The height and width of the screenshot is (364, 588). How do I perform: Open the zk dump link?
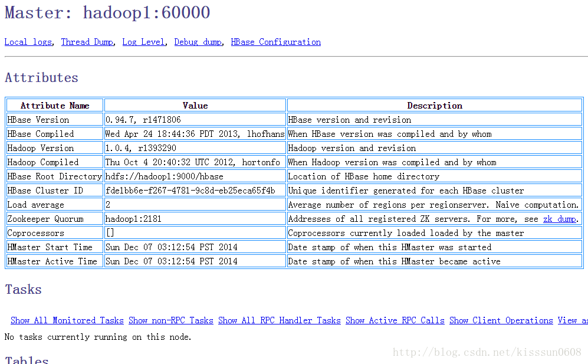(560, 219)
